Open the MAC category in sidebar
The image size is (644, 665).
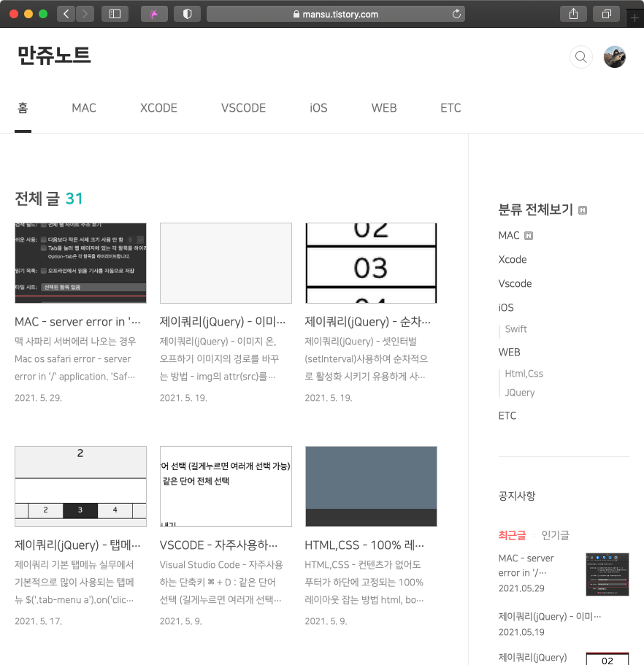click(x=509, y=235)
